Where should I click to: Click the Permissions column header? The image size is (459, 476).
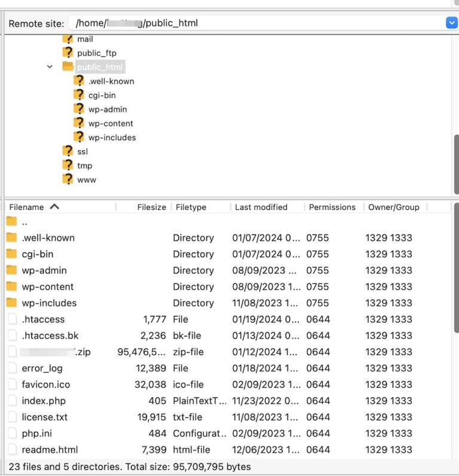[332, 207]
